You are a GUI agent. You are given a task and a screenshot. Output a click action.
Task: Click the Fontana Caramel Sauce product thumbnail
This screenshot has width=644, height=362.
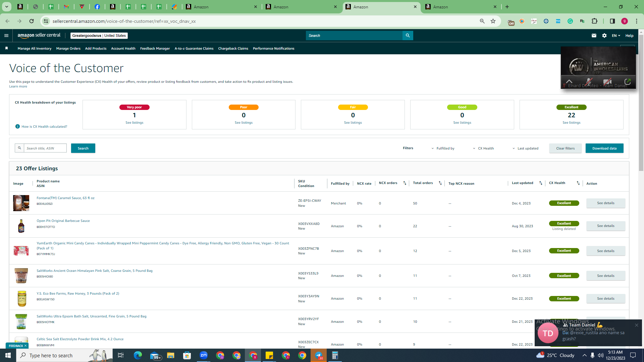pyautogui.click(x=21, y=203)
